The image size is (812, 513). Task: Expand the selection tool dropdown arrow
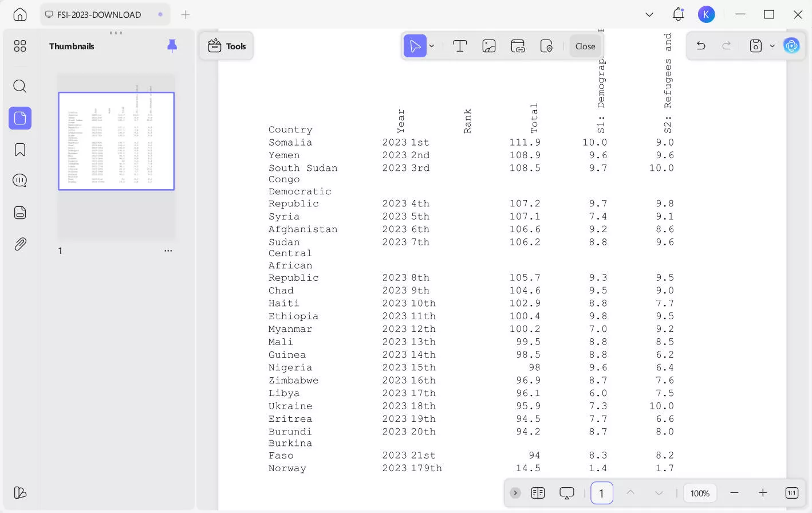pos(432,46)
